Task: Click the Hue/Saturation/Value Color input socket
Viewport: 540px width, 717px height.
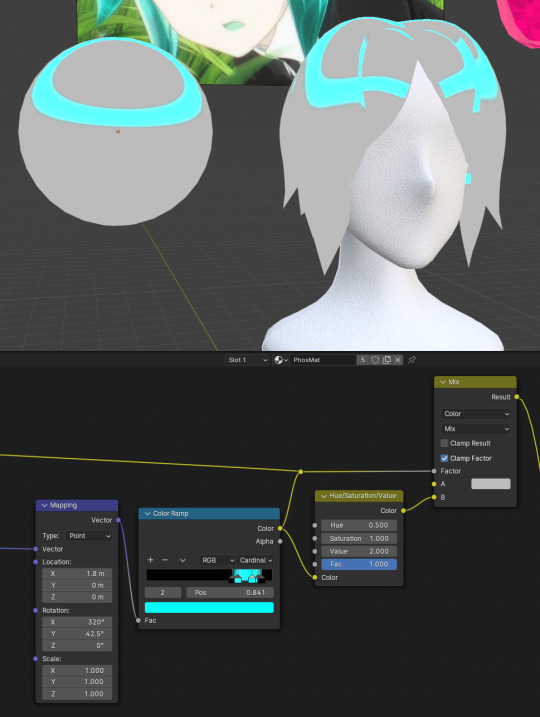Action: [315, 578]
